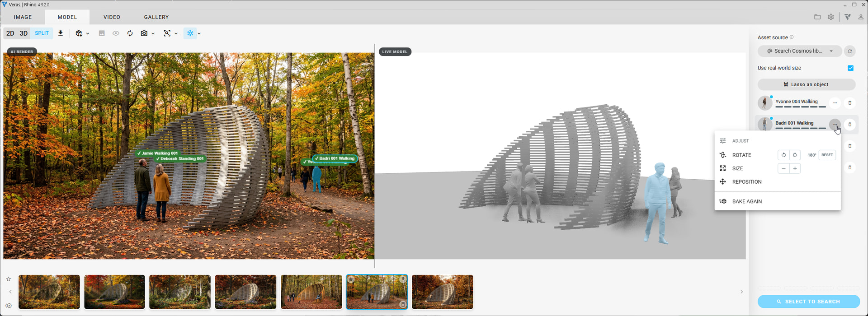Viewport: 868px width, 316px height.
Task: Refresh the Cosmos asset library
Action: point(850,51)
